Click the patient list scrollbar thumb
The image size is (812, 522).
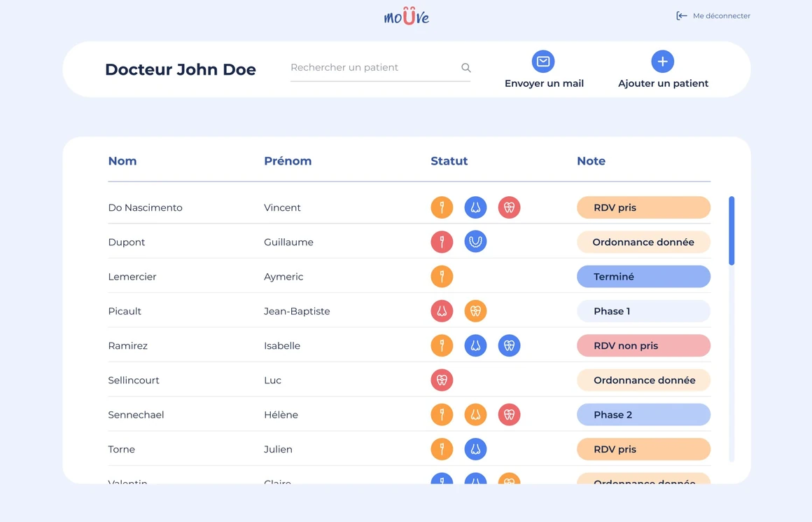tap(731, 231)
